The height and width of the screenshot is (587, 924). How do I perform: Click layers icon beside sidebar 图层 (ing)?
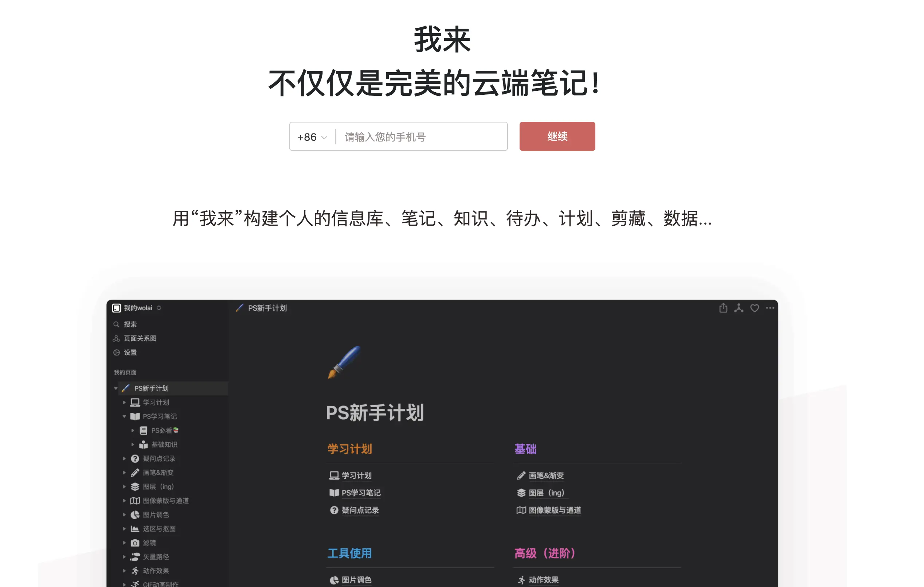[x=135, y=486]
